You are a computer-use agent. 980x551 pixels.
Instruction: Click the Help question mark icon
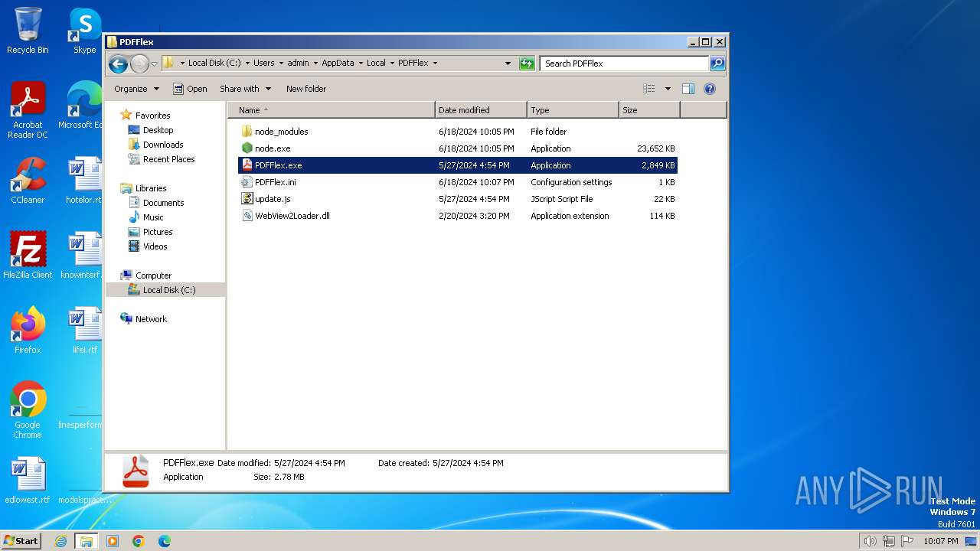[710, 89]
